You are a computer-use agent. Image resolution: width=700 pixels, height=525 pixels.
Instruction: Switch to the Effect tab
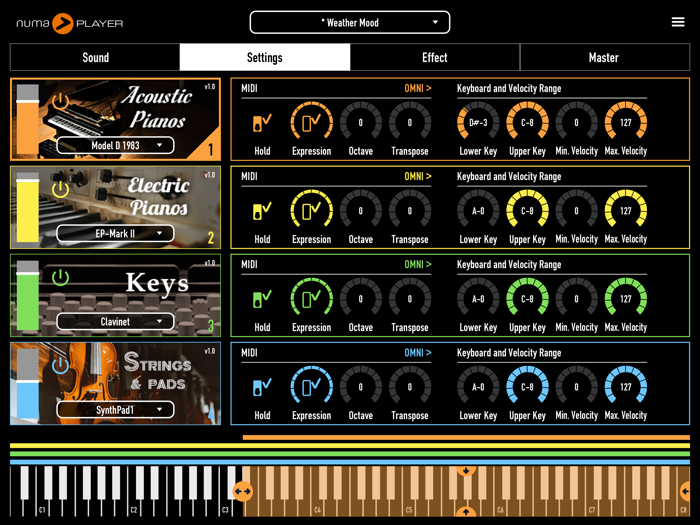click(435, 57)
